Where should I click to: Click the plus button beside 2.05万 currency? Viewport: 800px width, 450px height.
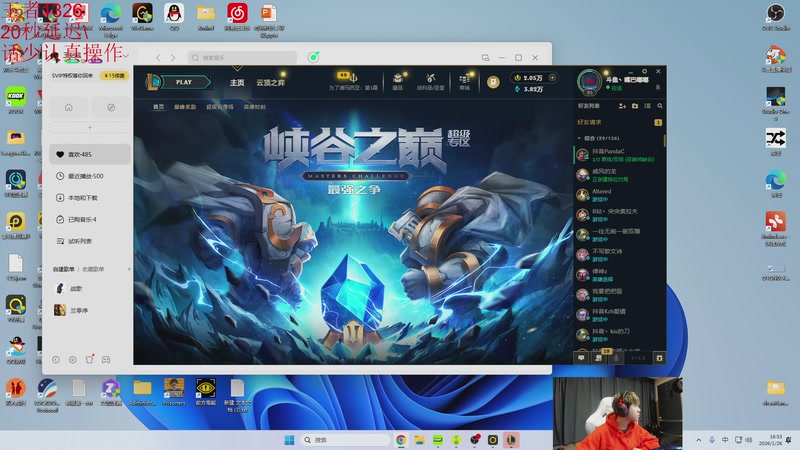552,78
